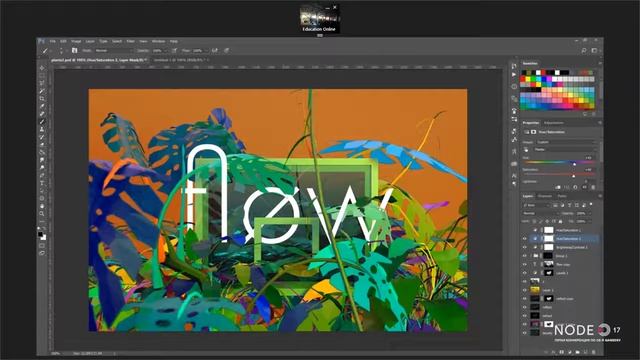Select the Horizontal Type tool

[x=42, y=183]
